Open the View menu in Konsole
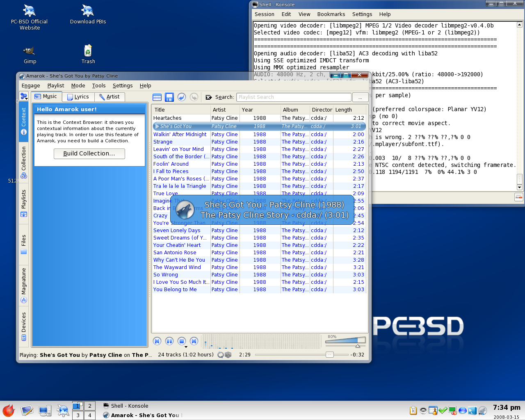525x420 pixels. tap(304, 14)
